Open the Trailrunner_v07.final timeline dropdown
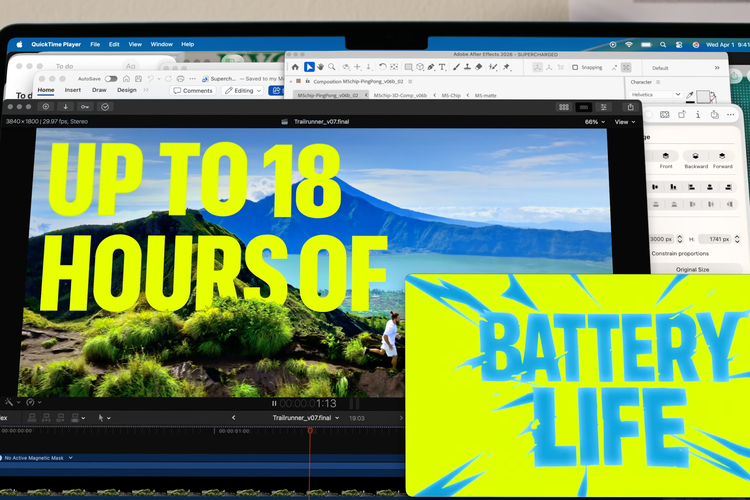 coord(306,418)
